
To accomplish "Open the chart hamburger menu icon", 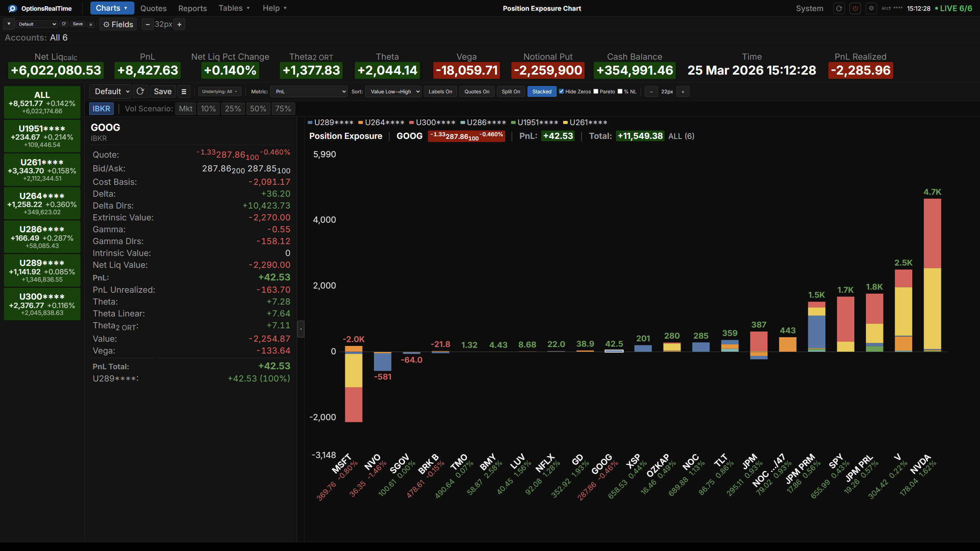I will [184, 91].
